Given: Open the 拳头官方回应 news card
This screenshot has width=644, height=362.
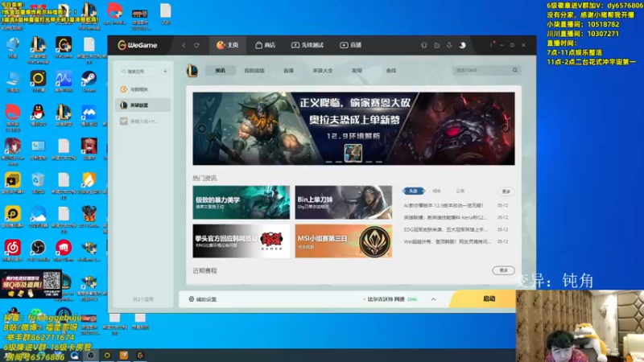Looking at the screenshot, I should 241,241.
